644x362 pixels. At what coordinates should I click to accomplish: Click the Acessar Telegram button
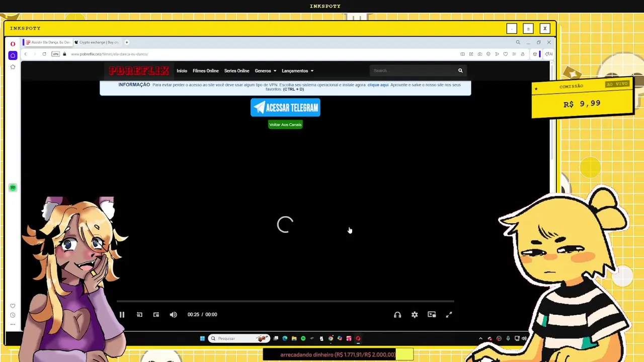click(285, 108)
